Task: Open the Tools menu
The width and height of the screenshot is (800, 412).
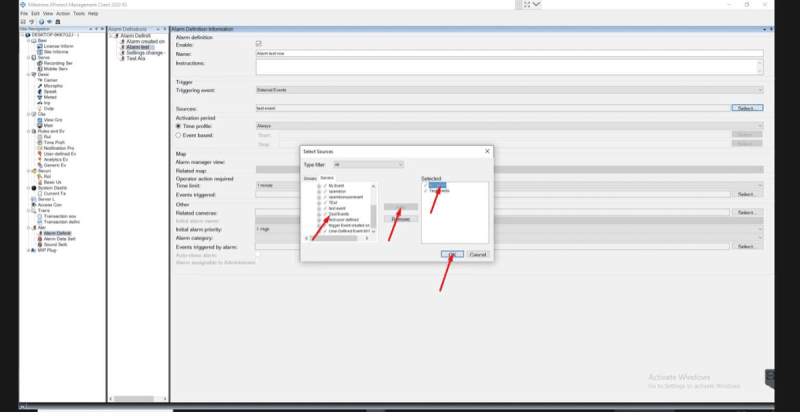Action: 79,14
